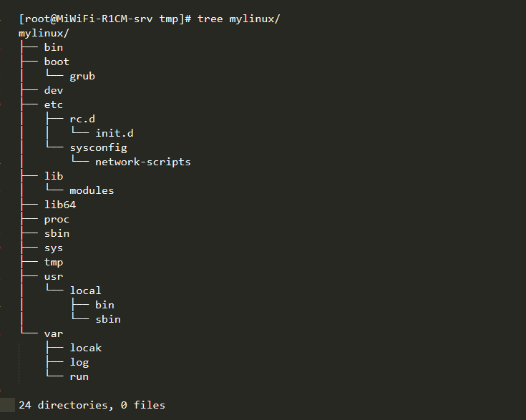Click the 24 directories, 0 files summary

pos(92,405)
